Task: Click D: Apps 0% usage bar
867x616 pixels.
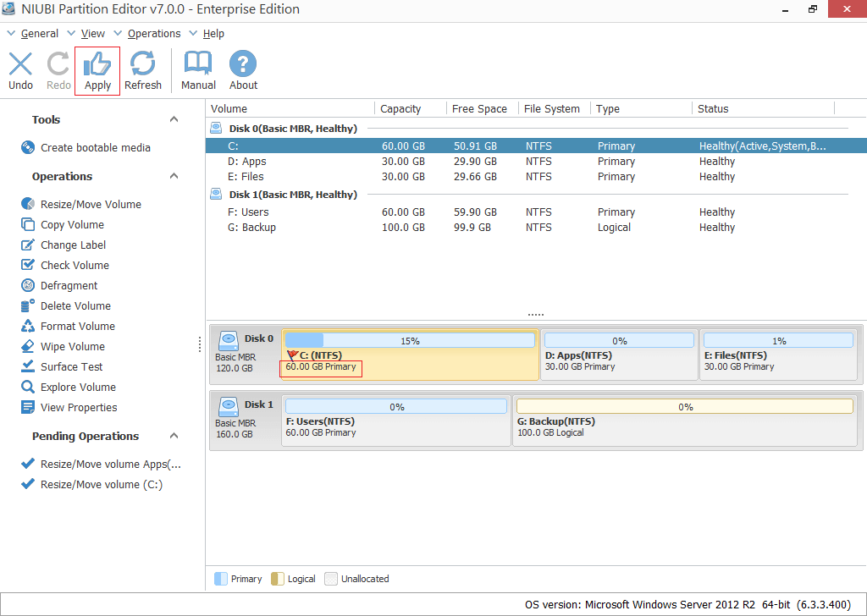Action: pyautogui.click(x=619, y=340)
